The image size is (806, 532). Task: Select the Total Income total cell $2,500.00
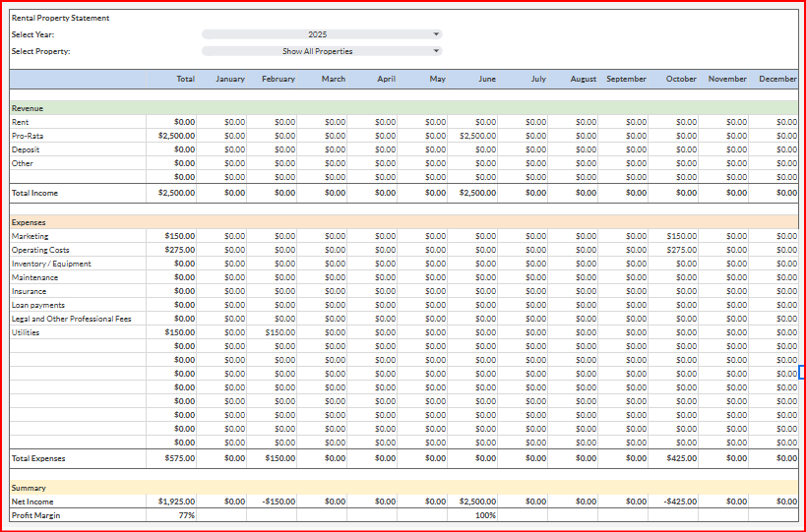(171, 193)
